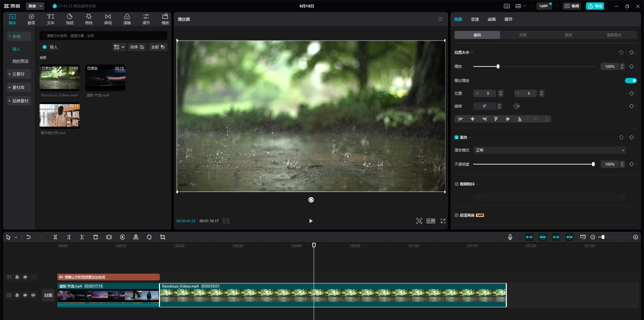Expand the 素材库 tree item
The width and height of the screenshot is (644, 320).
[x=19, y=87]
